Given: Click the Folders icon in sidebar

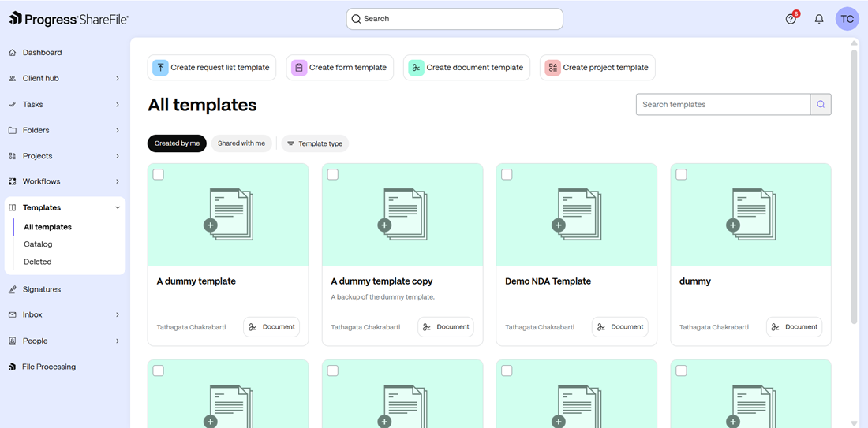Looking at the screenshot, I should coord(13,131).
